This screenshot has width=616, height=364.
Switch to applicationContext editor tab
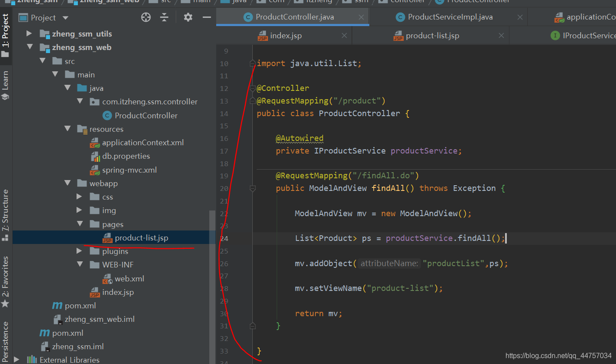coord(585,17)
